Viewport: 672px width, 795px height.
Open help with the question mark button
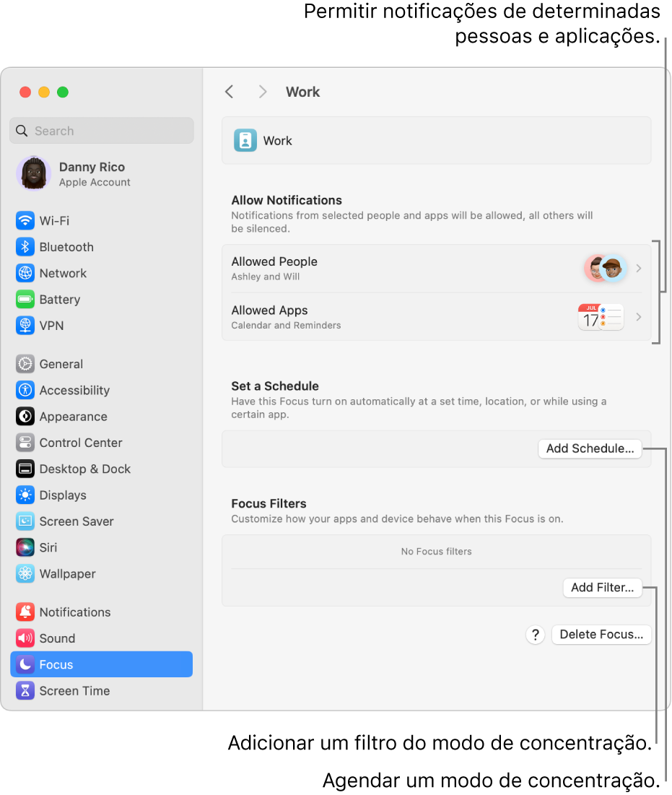(x=535, y=634)
